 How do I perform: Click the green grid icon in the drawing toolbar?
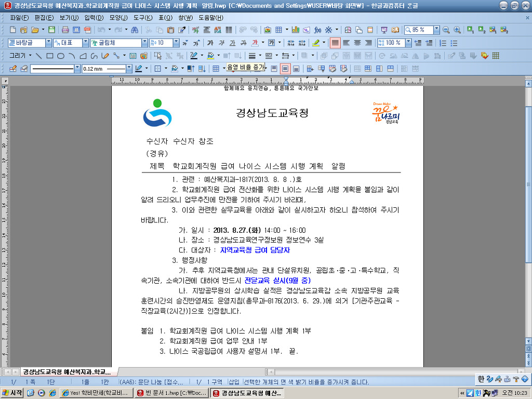496,56
